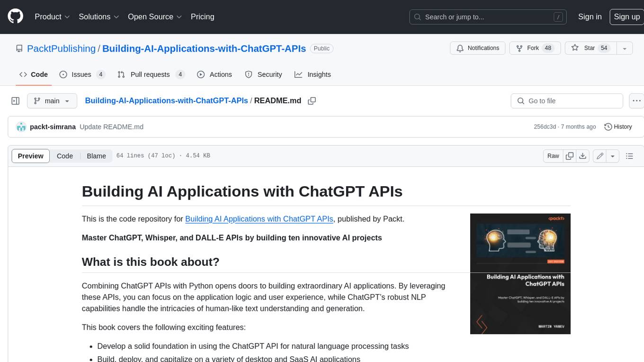Open the Raw file view
This screenshot has height=362, width=644.
point(553,156)
